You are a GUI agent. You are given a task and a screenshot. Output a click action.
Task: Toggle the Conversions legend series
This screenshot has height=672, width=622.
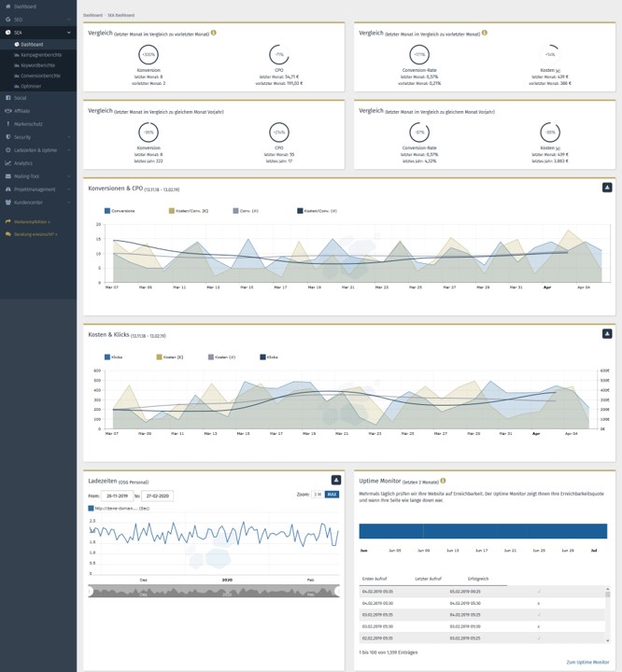tap(120, 211)
